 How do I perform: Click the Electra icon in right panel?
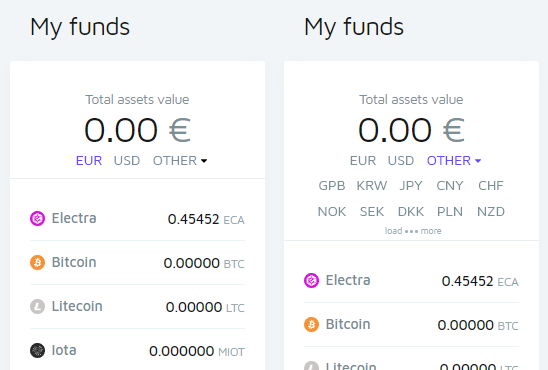click(311, 281)
